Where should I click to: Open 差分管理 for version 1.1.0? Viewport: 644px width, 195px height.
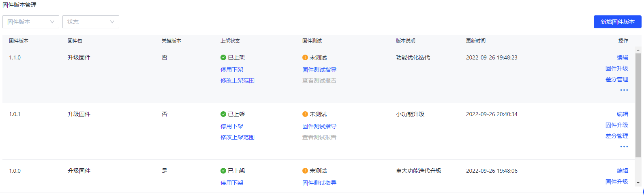click(617, 79)
